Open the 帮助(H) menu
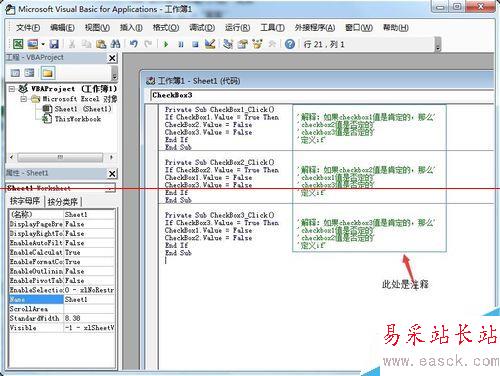This screenshot has width=500, height=376. tap(395, 27)
